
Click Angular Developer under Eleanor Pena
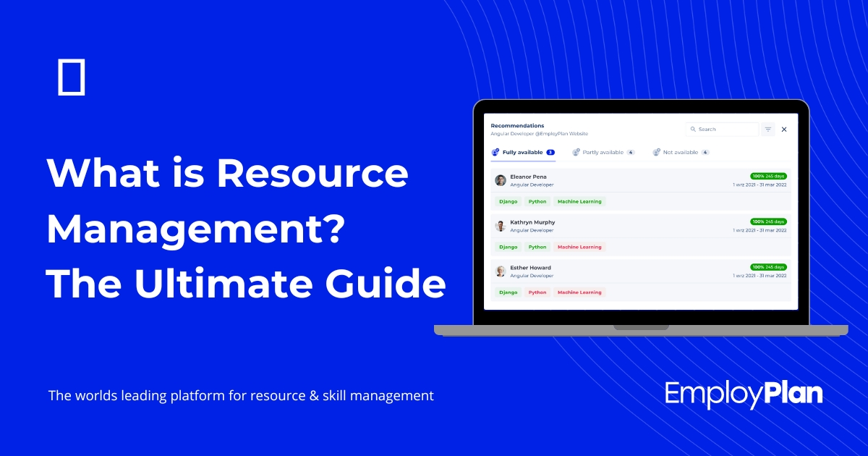[532, 185]
